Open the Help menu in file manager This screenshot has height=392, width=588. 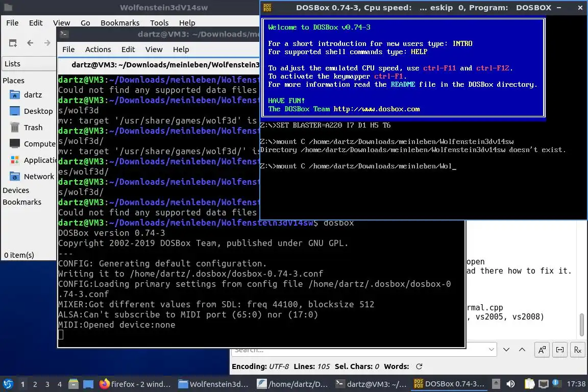[x=187, y=23]
